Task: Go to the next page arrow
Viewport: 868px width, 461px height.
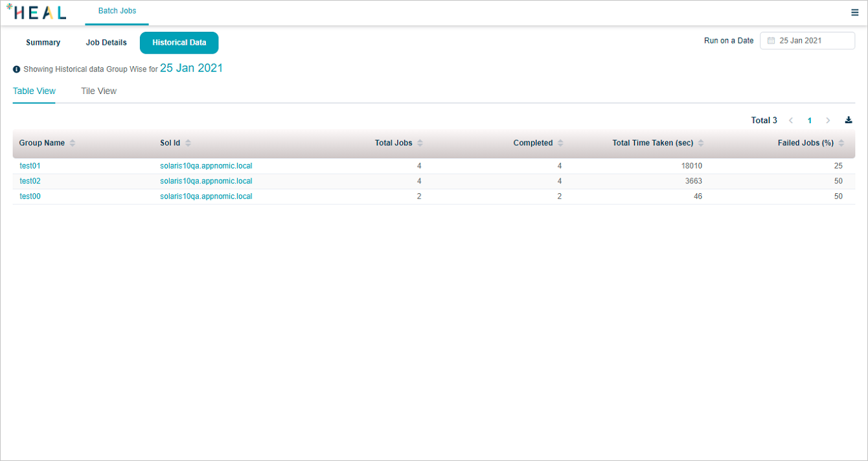Action: coord(828,121)
